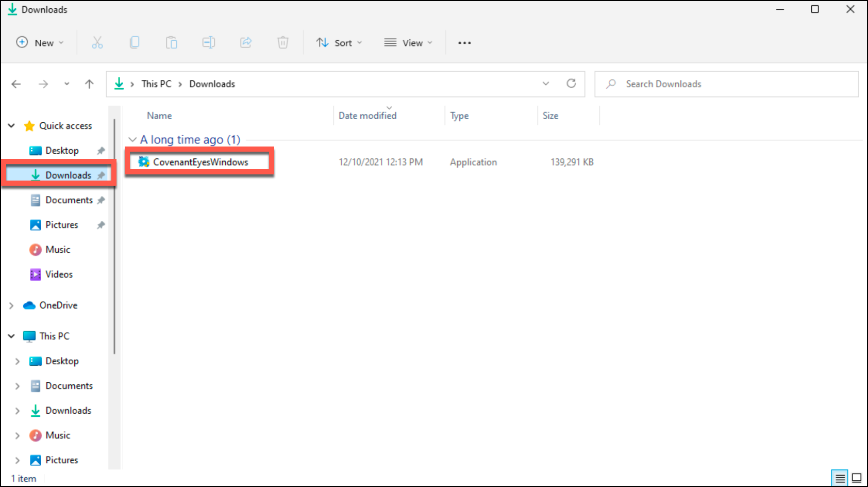Refresh the Downloads folder view
The width and height of the screenshot is (868, 487).
click(571, 84)
